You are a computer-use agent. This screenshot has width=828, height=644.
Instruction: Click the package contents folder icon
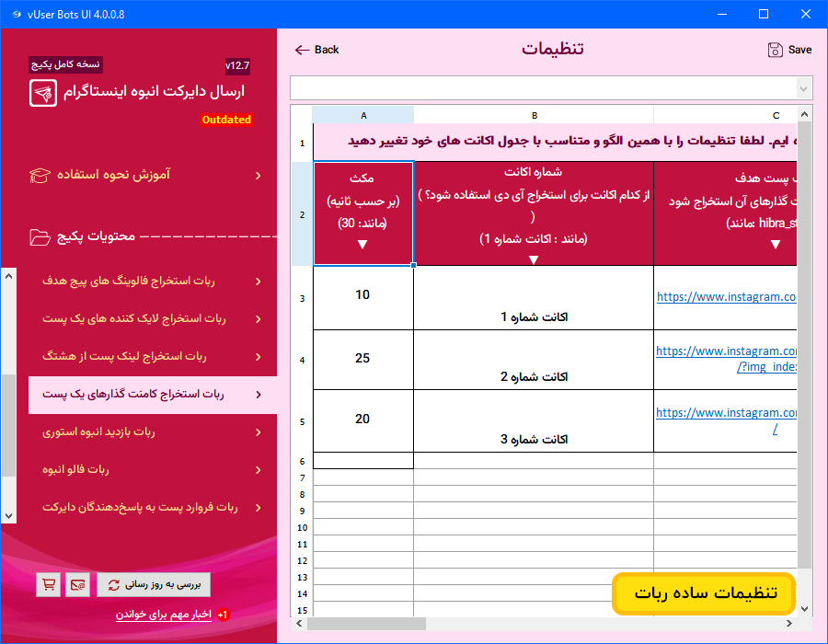(x=40, y=237)
